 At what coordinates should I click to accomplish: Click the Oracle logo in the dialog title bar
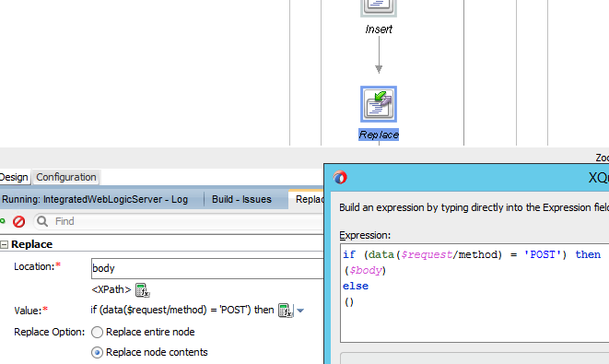click(340, 178)
